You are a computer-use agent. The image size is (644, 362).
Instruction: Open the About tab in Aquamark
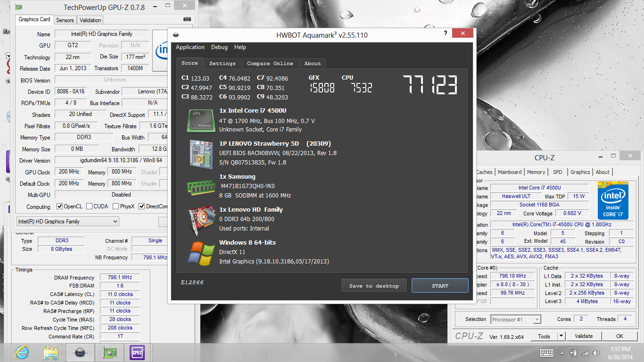coord(312,63)
